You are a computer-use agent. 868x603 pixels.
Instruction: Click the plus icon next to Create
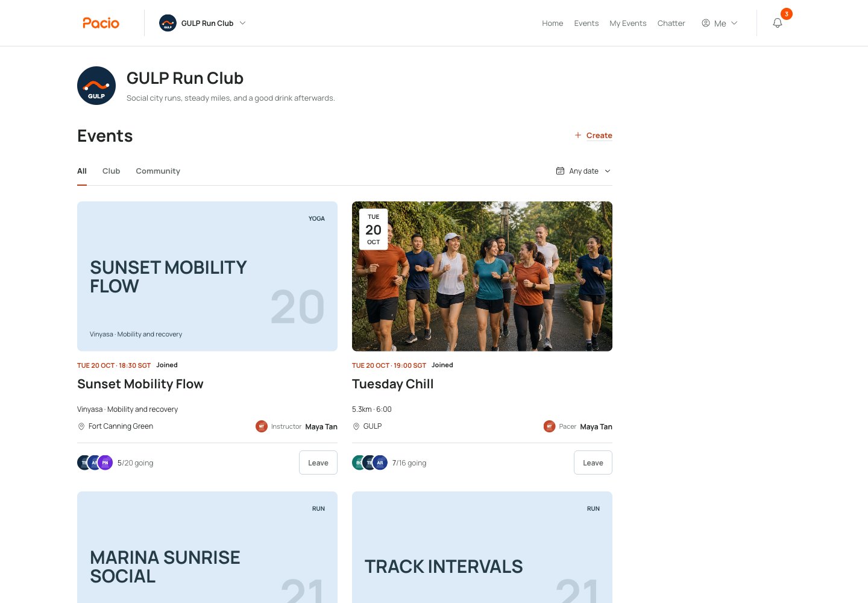click(x=578, y=135)
